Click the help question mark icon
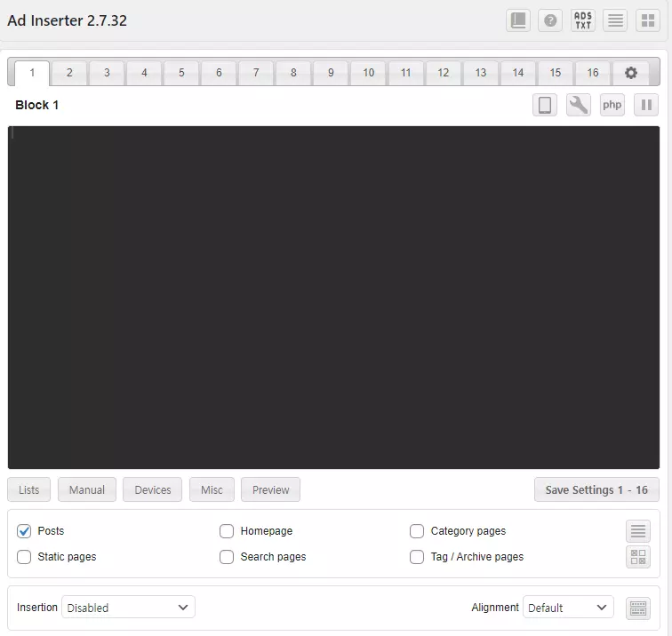 coord(550,20)
